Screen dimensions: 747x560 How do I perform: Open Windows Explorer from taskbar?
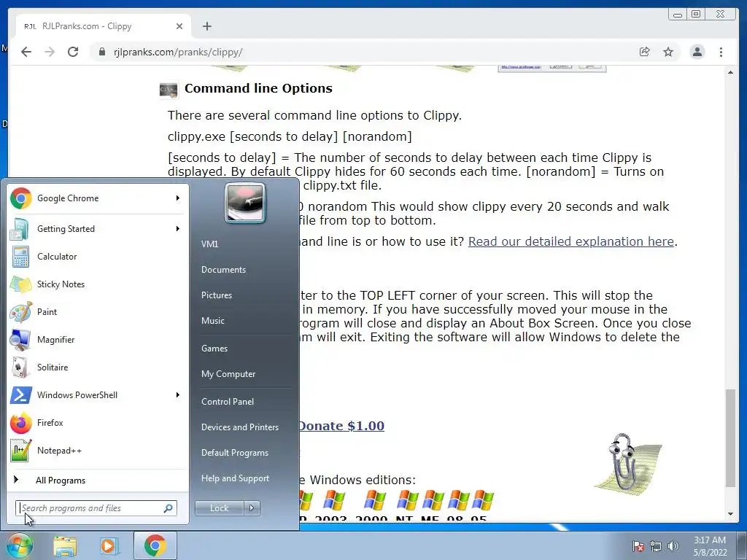[x=65, y=546]
